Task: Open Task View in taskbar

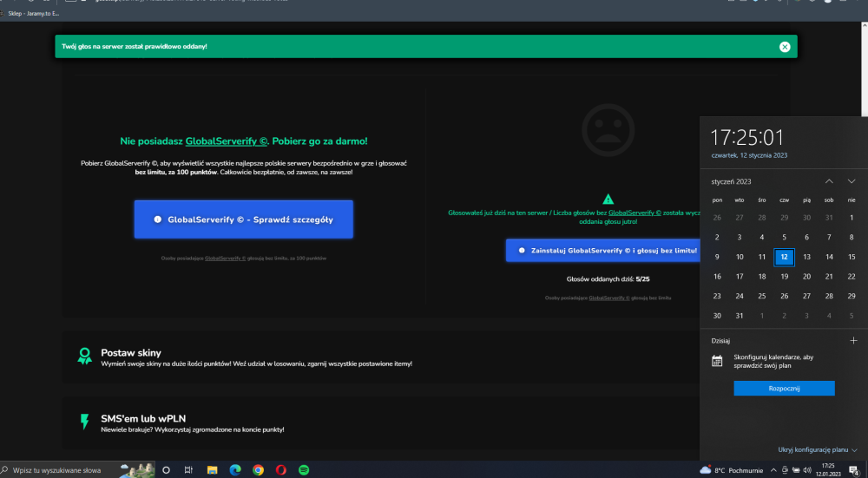Action: (x=188, y=470)
